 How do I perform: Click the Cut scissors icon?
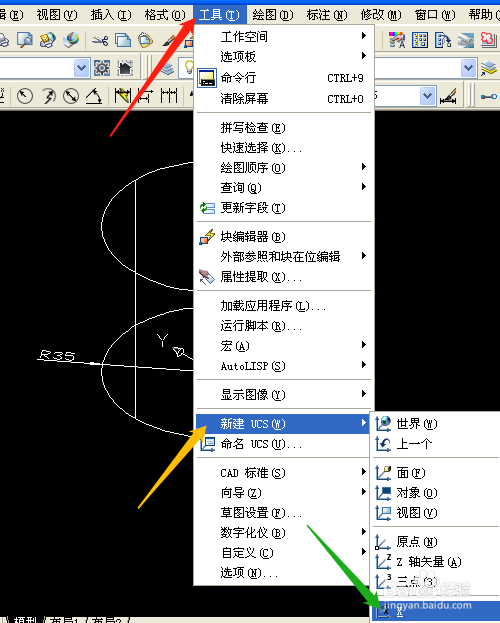[x=99, y=40]
